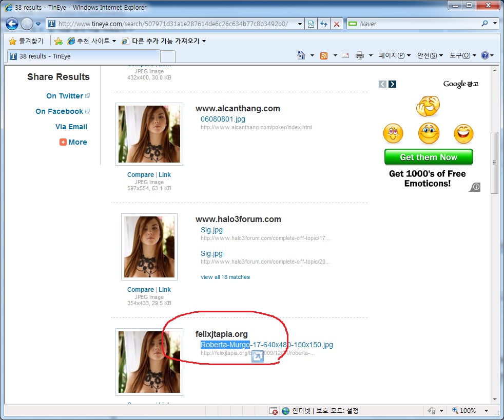Click the green Get them Now button
The height and width of the screenshot is (420, 504).
click(x=429, y=157)
